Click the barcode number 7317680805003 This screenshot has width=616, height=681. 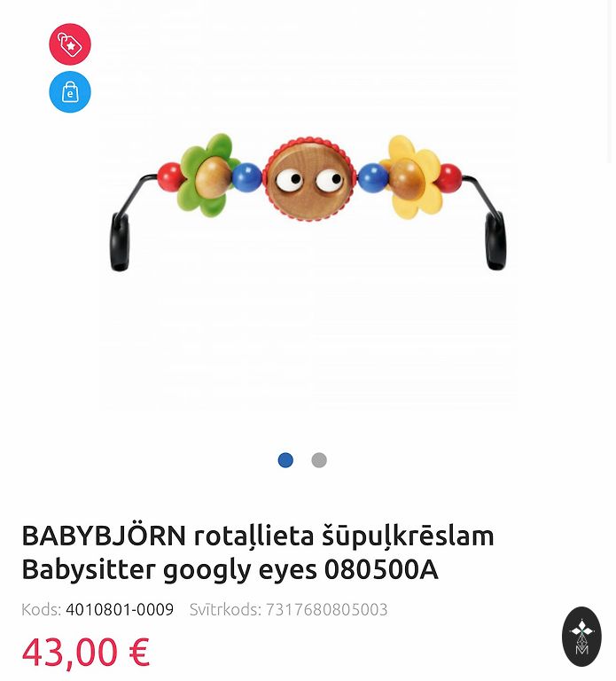pos(326,609)
